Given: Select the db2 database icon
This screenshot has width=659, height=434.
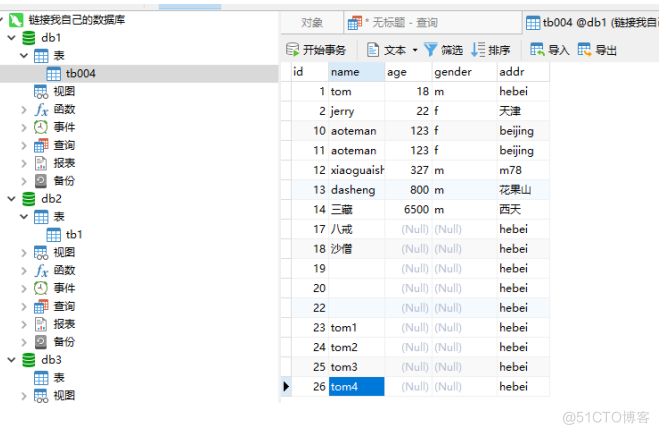Looking at the screenshot, I should (29, 199).
